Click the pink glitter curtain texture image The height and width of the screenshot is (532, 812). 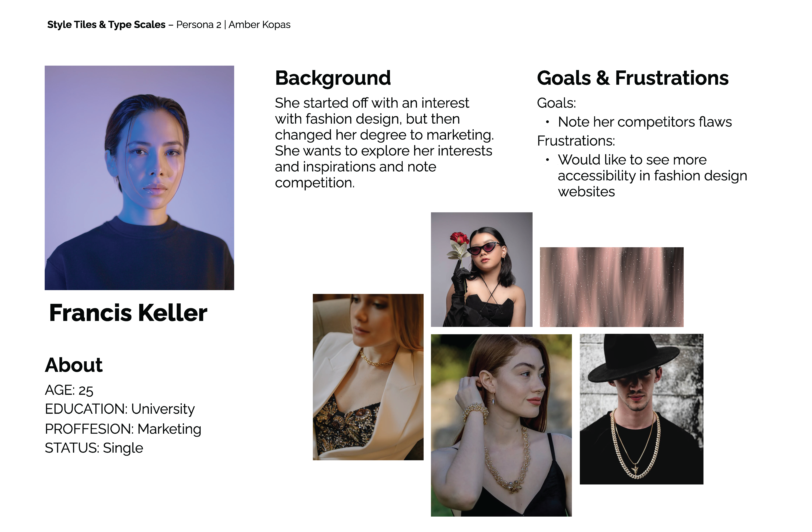(611, 287)
